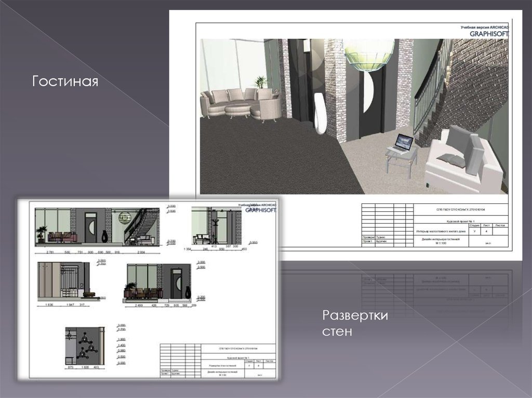Select the bottom elevation with wall decor
Screen dimensions: 532x398
(85, 346)
